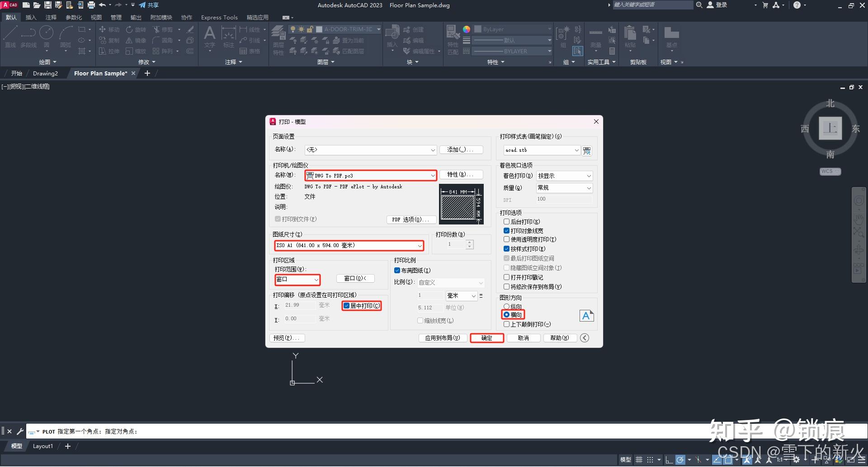The height and width of the screenshot is (467, 868).
Task: Click the 确定 (OK) button
Action: pyautogui.click(x=487, y=338)
